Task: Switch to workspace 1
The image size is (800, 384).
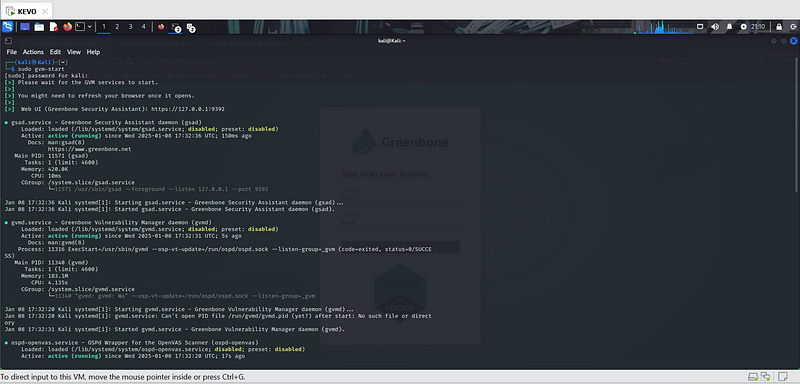Action: click(x=104, y=27)
